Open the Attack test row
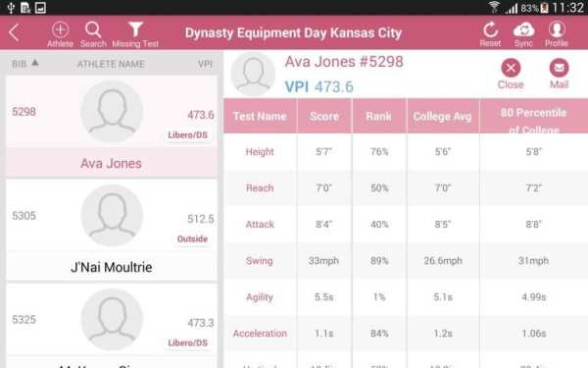Image resolution: width=588 pixels, height=368 pixels. tap(406, 224)
